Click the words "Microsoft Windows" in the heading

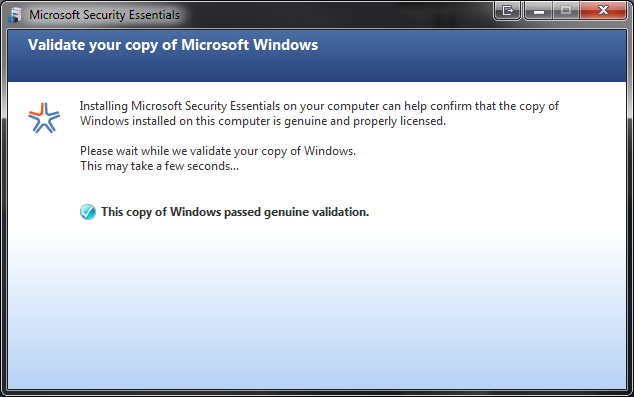coord(249,45)
